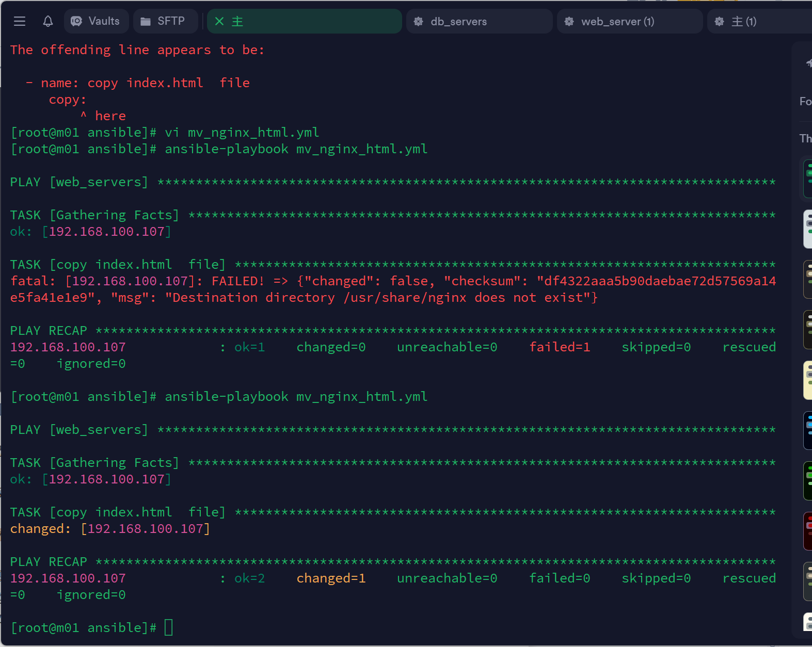Open the SFTP tab
Image resolution: width=812 pixels, height=647 pixels.
165,21
